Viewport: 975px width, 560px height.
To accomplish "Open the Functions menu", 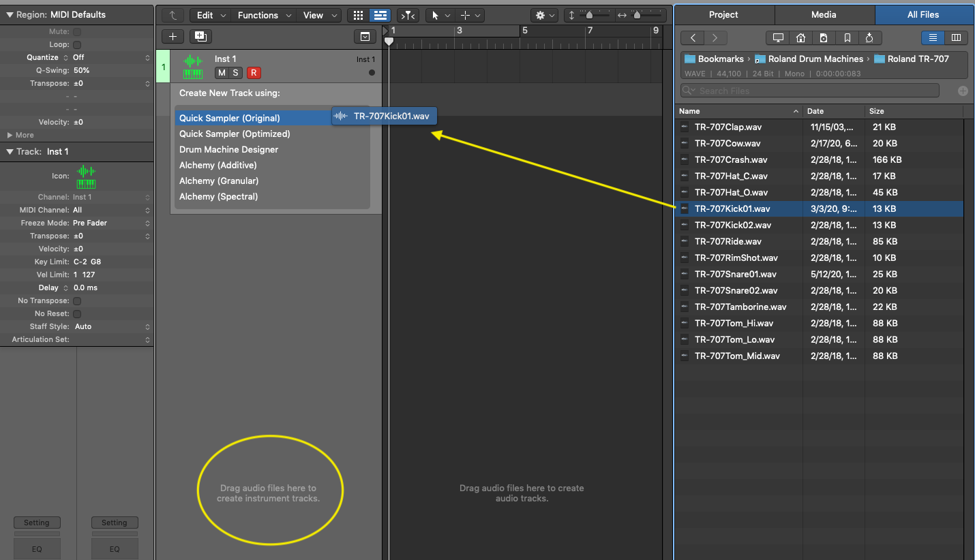I will (x=265, y=15).
